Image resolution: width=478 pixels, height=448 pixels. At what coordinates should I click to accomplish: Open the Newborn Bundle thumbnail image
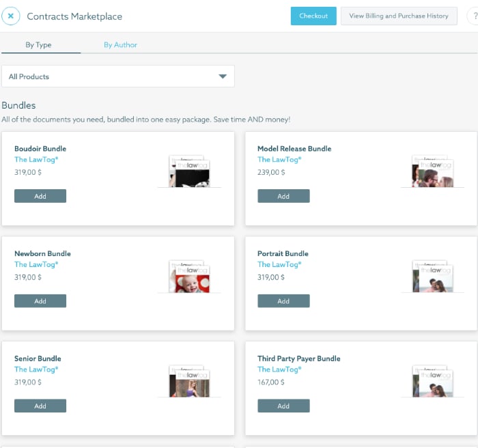tap(190, 276)
